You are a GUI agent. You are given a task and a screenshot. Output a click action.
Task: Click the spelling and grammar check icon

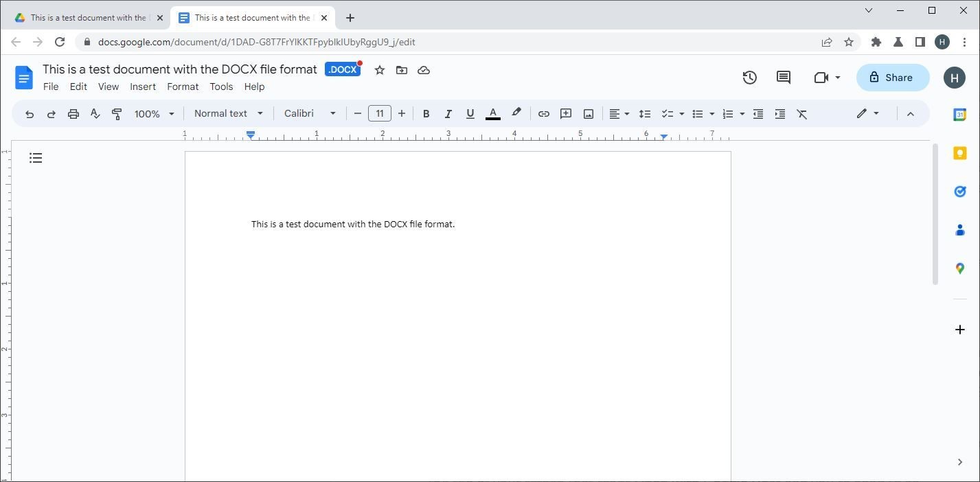pyautogui.click(x=95, y=114)
